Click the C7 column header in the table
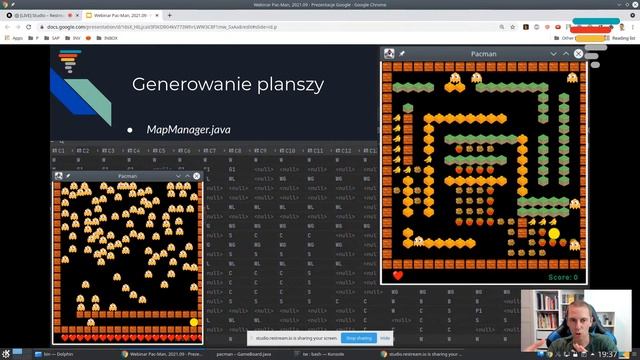640x360 pixels. point(209,151)
